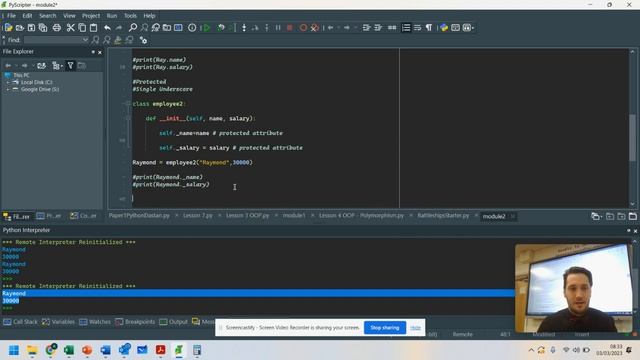The height and width of the screenshot is (360, 640).
Task: Open the Call Stack panel tab
Action: [20, 322]
